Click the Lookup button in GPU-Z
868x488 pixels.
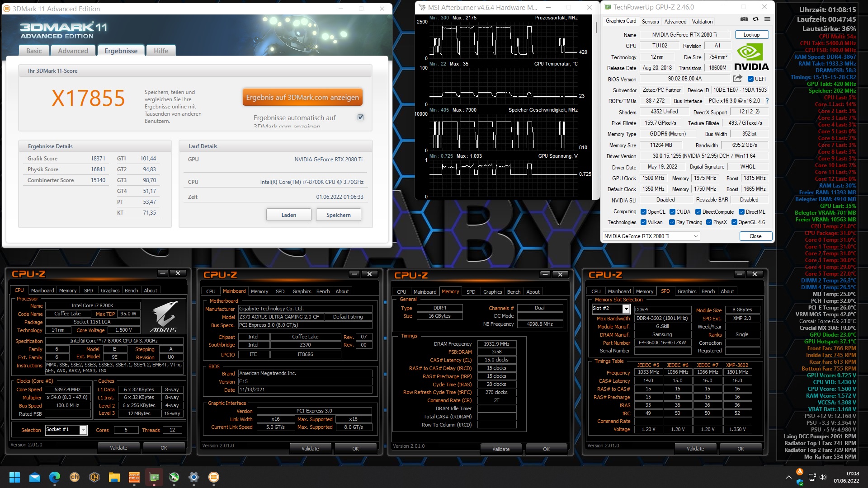(x=751, y=35)
